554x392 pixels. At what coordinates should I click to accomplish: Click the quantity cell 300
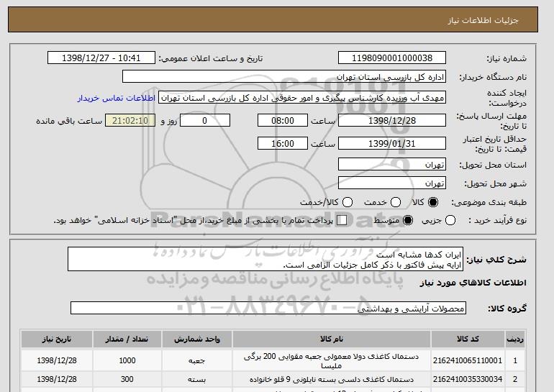(127, 379)
